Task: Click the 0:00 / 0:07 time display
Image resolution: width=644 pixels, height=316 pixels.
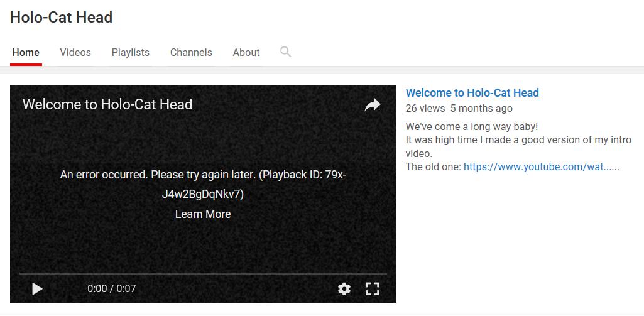Action: [112, 289]
